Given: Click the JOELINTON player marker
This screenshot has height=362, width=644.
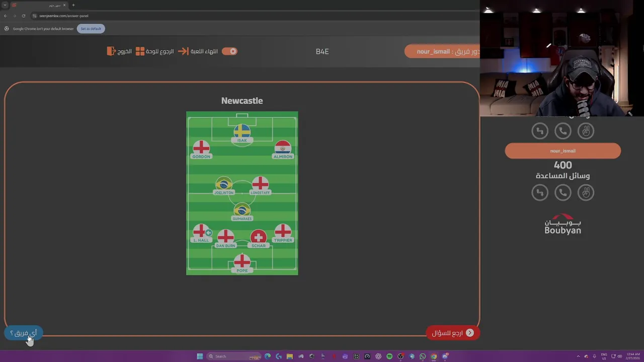Looking at the screenshot, I should [x=224, y=186].
